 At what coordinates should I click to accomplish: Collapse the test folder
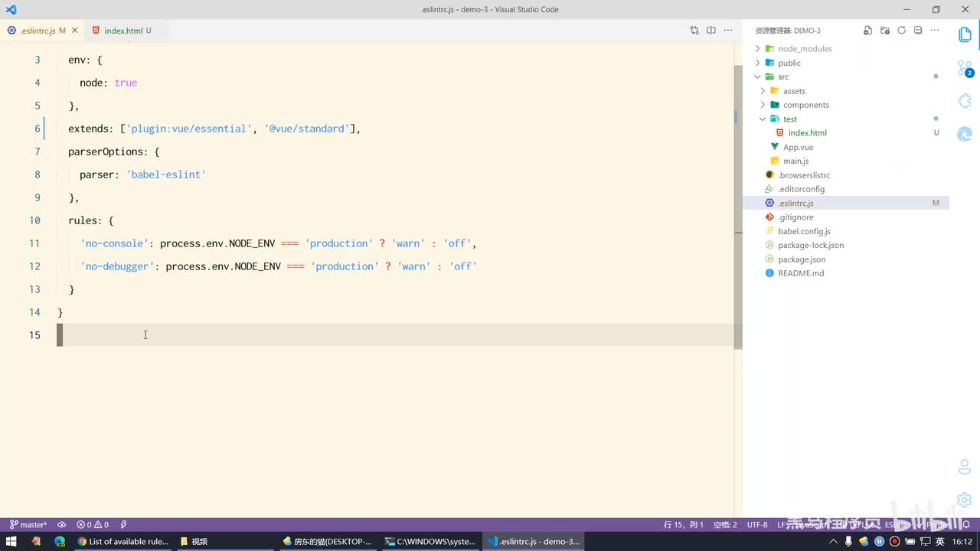tap(789, 119)
